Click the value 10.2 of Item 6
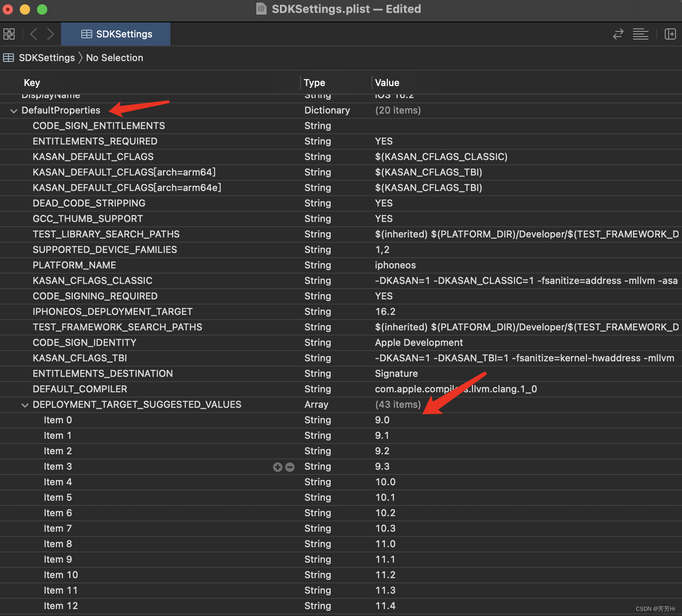Image resolution: width=682 pixels, height=616 pixels. tap(385, 513)
